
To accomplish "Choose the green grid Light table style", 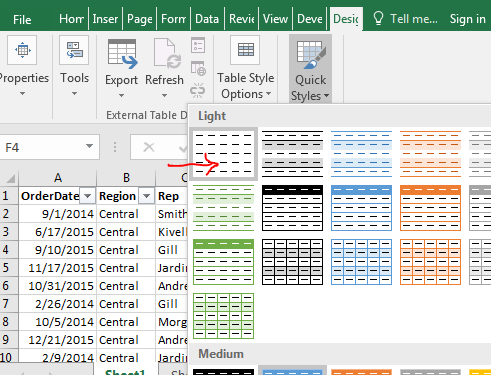I will coord(223,316).
